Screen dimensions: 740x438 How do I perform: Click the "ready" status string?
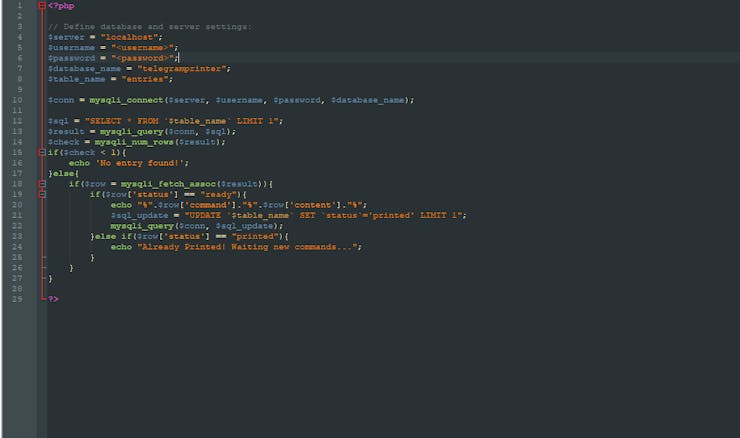[219, 194]
